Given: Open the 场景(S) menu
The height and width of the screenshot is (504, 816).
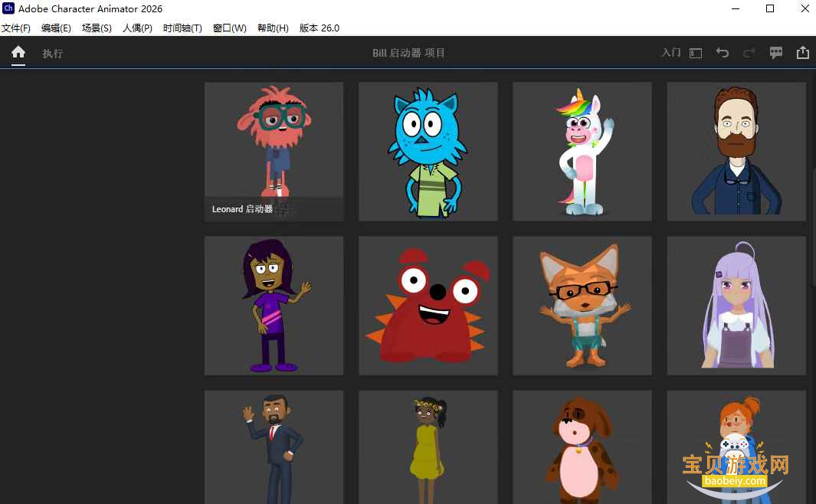Looking at the screenshot, I should tap(97, 28).
